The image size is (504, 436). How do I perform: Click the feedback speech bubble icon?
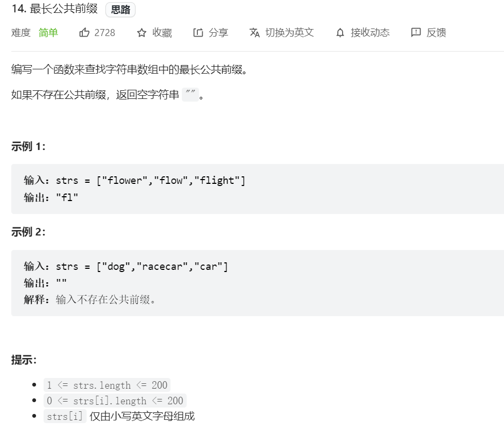tap(416, 33)
